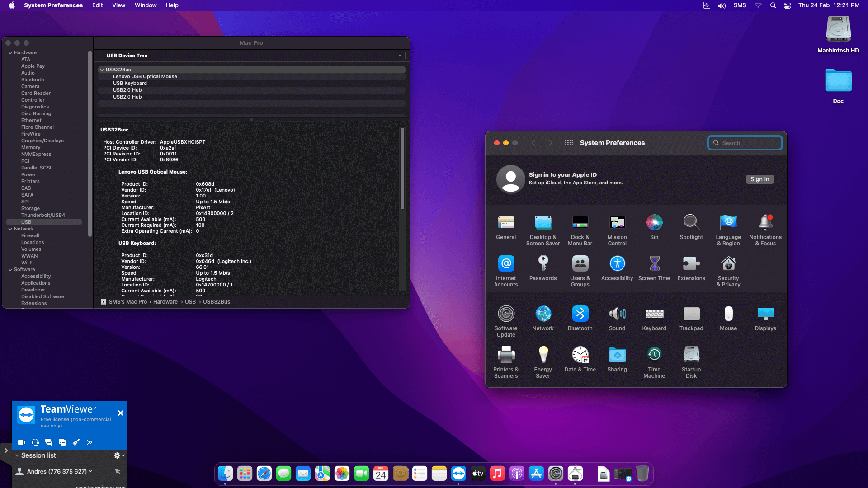The height and width of the screenshot is (488, 868).
Task: Open Notifications & Focus preferences
Action: pos(765,230)
